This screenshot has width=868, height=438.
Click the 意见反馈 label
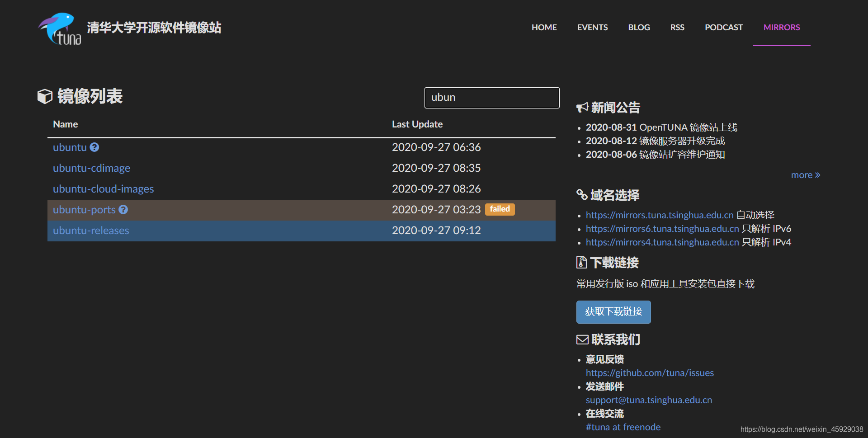click(x=605, y=359)
